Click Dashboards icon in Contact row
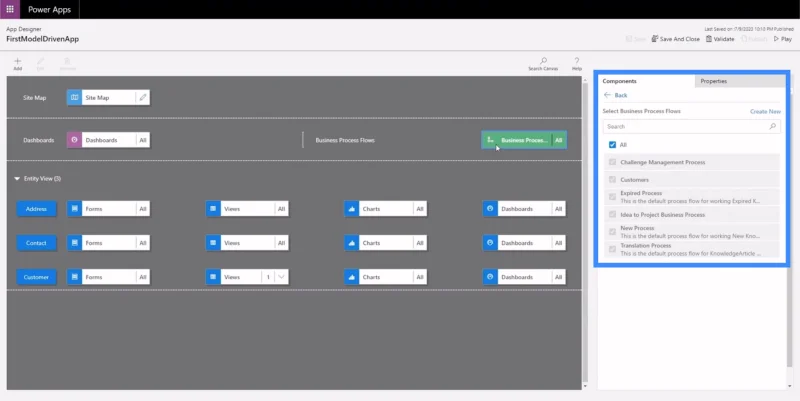This screenshot has height=401, width=800. (490, 243)
